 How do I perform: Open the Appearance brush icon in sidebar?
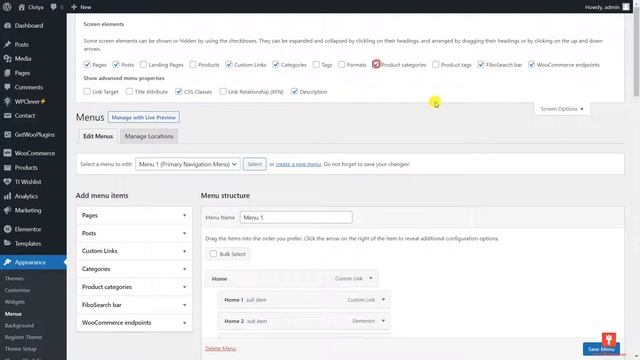pyautogui.click(x=7, y=262)
